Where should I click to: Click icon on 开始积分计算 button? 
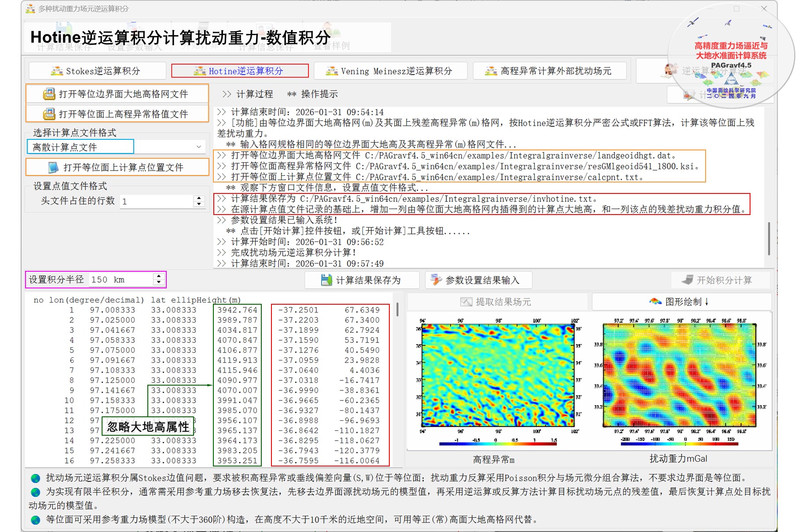687,280
